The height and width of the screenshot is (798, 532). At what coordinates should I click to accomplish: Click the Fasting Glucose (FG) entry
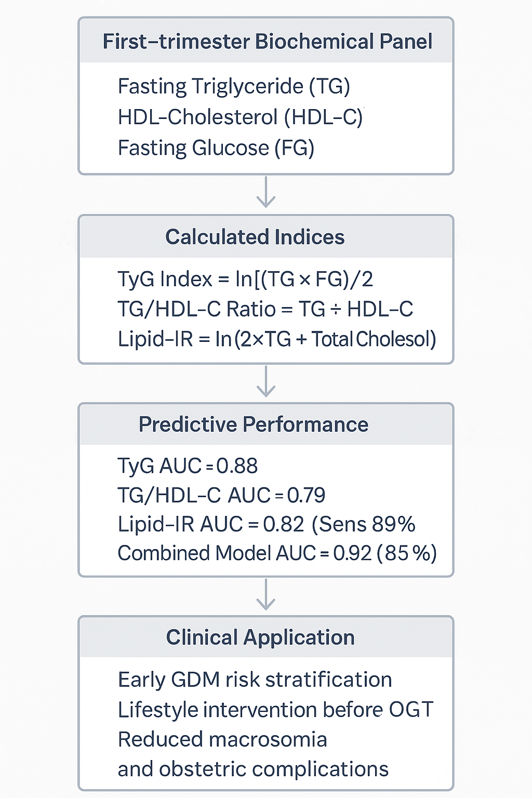point(216,148)
